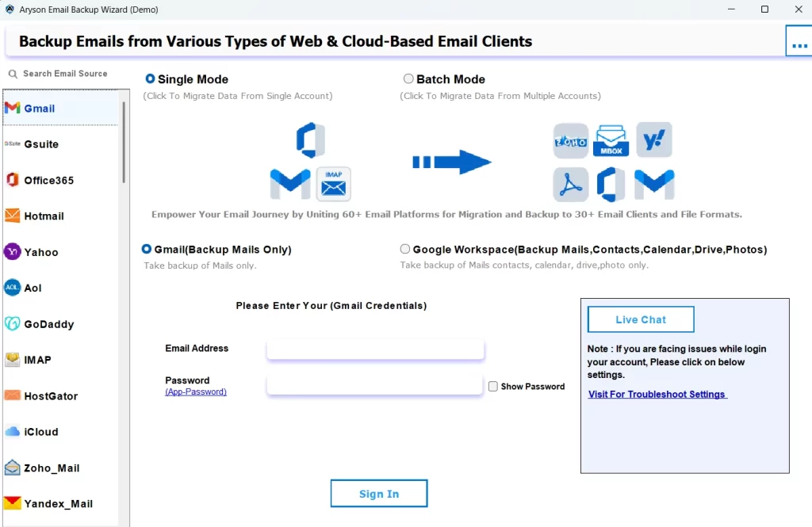This screenshot has width=812, height=527.
Task: Pick iCloud from the source list
Action: pos(37,432)
